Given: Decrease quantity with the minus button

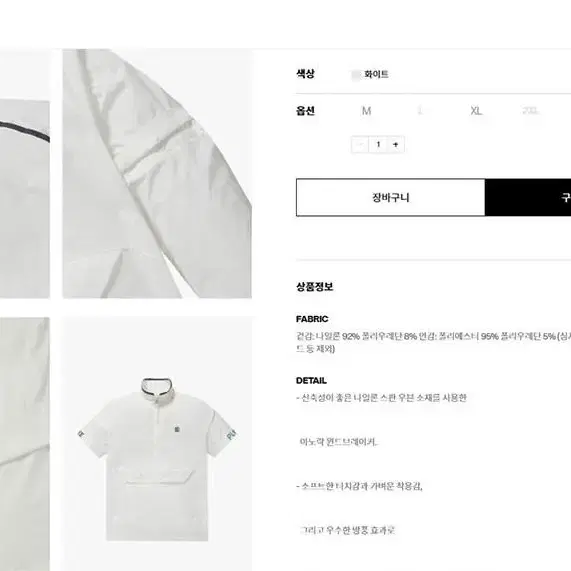Looking at the screenshot, I should (x=360, y=145).
